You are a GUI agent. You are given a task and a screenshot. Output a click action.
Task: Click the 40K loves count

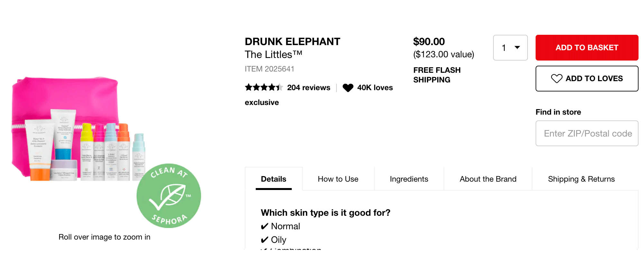pyautogui.click(x=375, y=88)
